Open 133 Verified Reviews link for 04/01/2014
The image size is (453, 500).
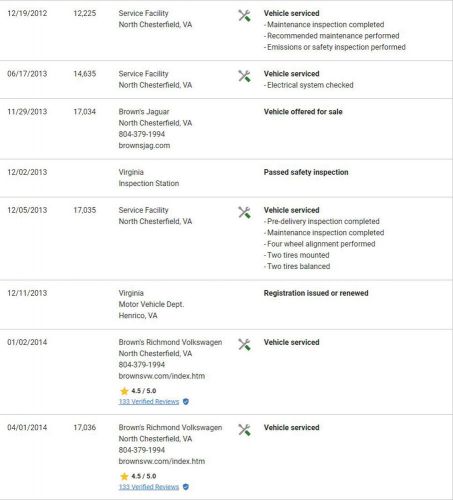tap(149, 487)
